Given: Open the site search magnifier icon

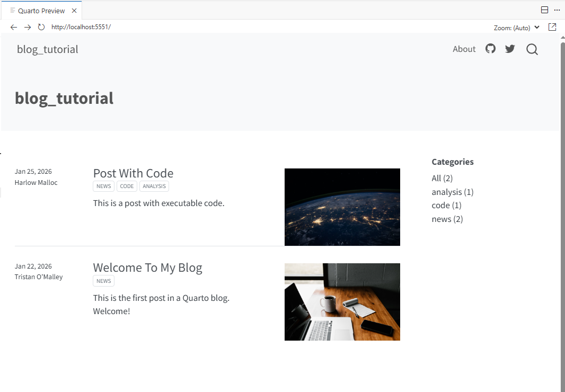Looking at the screenshot, I should [532, 49].
